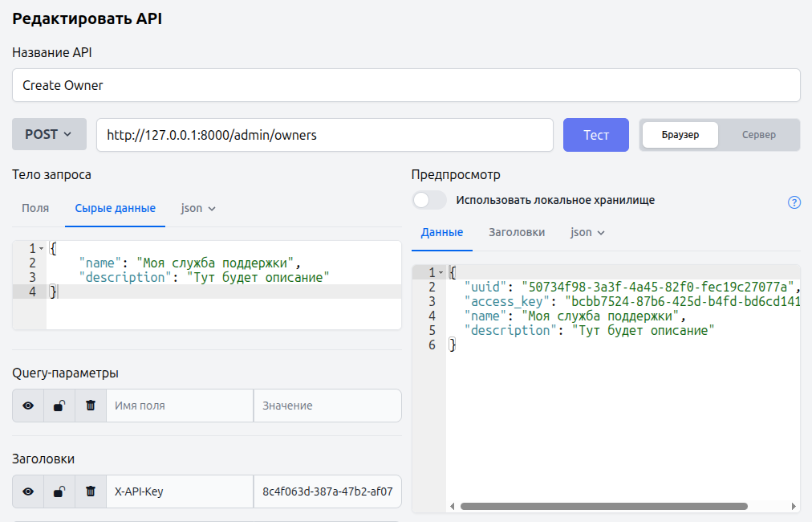812x522 pixels.
Task: Switch to the Данные preview tab
Action: (x=442, y=232)
